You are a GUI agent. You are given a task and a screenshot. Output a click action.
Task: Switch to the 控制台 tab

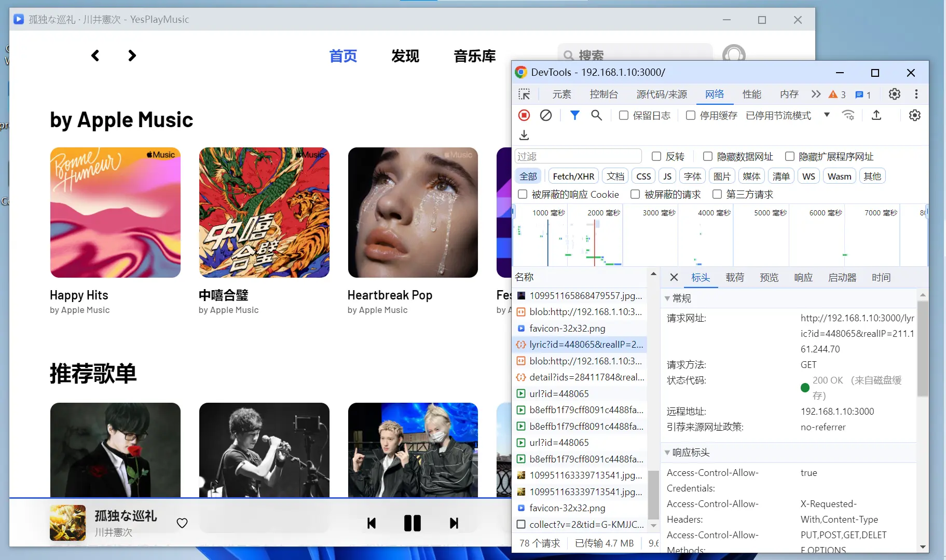pos(604,94)
